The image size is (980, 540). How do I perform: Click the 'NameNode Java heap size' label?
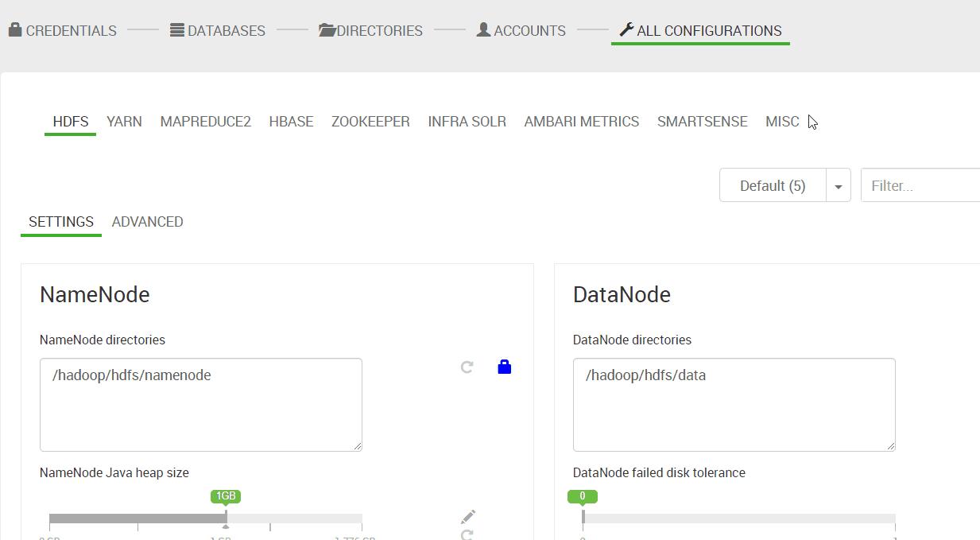tap(114, 472)
